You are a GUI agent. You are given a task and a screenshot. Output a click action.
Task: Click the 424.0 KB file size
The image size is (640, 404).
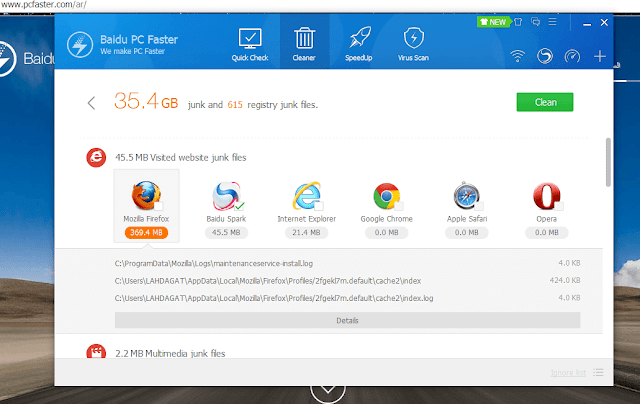564,280
